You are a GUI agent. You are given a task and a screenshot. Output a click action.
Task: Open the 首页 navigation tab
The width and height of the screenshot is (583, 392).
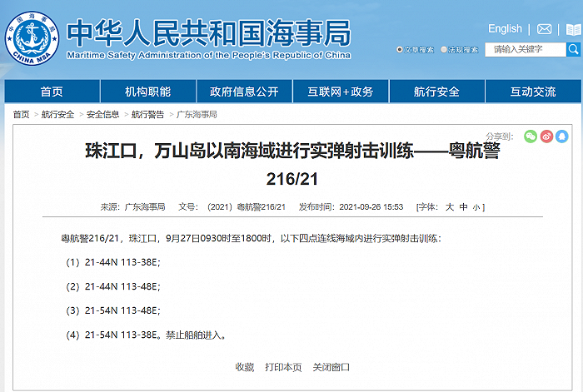coord(52,92)
